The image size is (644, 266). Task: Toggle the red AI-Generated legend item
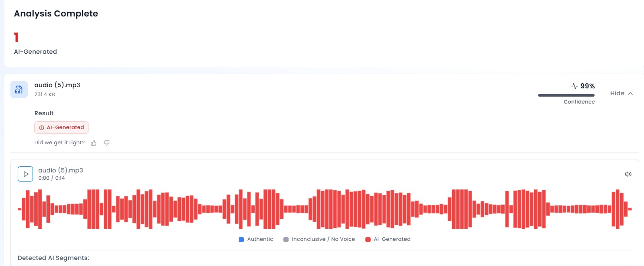388,239
